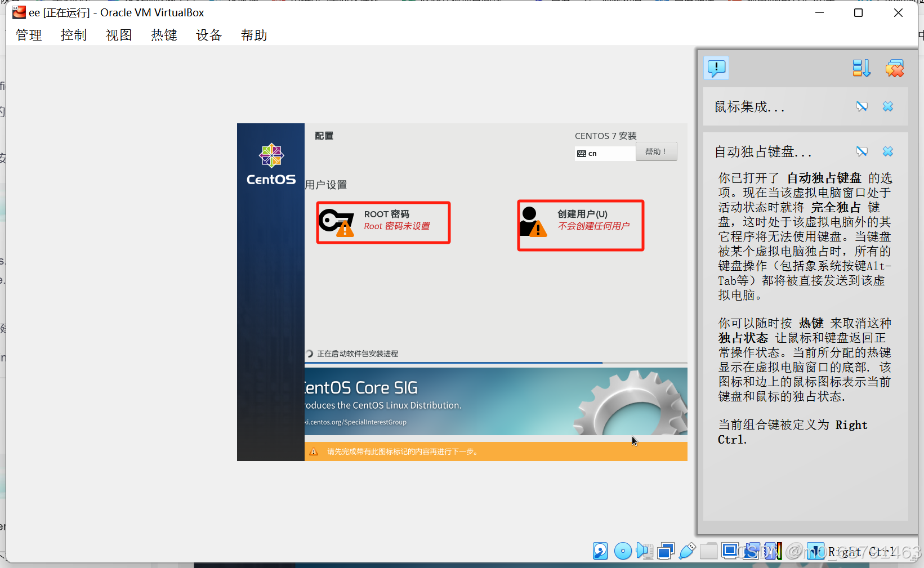This screenshot has height=568, width=924.
Task: Collapse the 自动独占键盘 notification title
Action: click(763, 152)
